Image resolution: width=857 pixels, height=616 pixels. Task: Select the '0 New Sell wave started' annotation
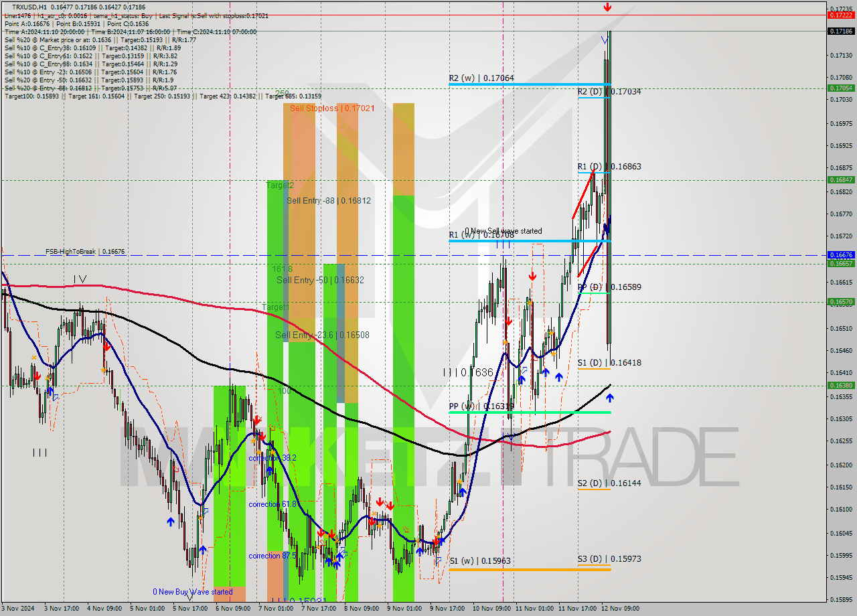point(503,231)
